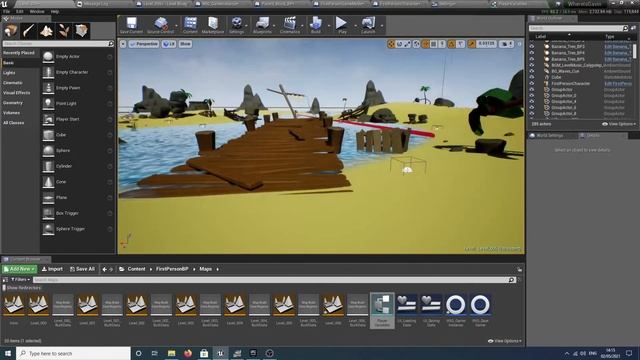The image size is (640, 360).
Task: Click the Build toolbar icon
Action: click(316, 23)
